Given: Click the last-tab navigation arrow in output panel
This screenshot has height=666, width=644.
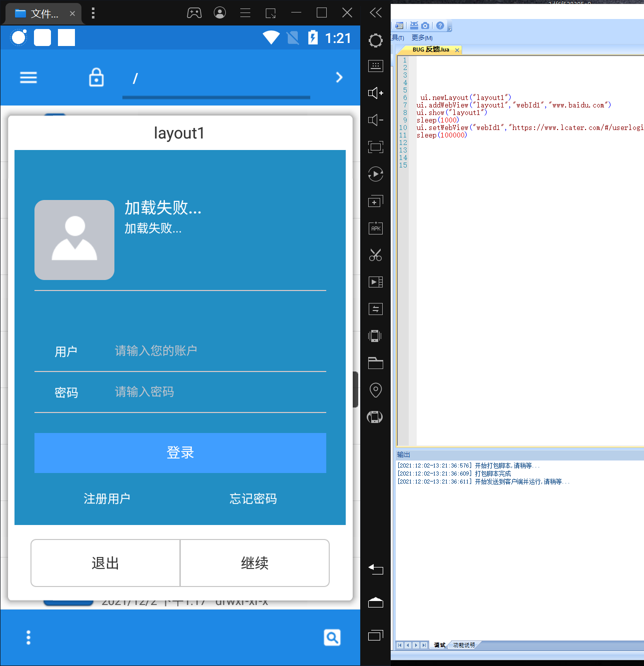Looking at the screenshot, I should (424, 645).
